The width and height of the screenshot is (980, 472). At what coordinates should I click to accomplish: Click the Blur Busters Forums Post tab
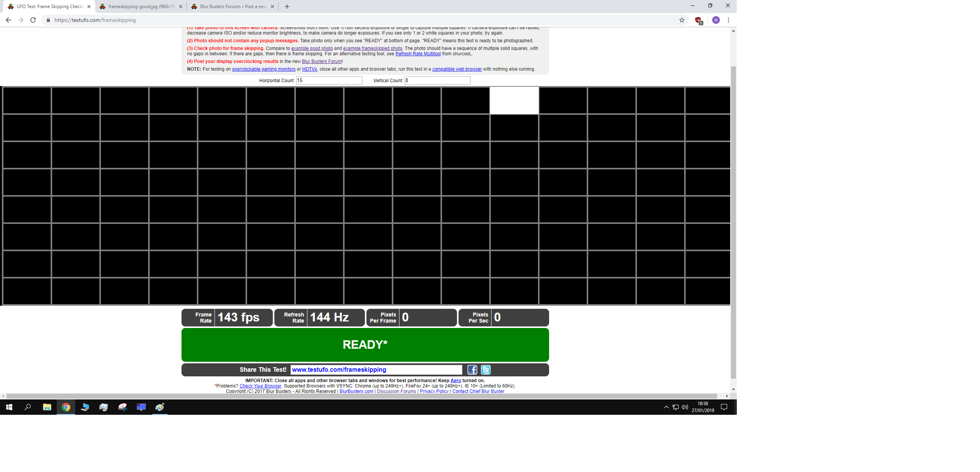pyautogui.click(x=231, y=6)
